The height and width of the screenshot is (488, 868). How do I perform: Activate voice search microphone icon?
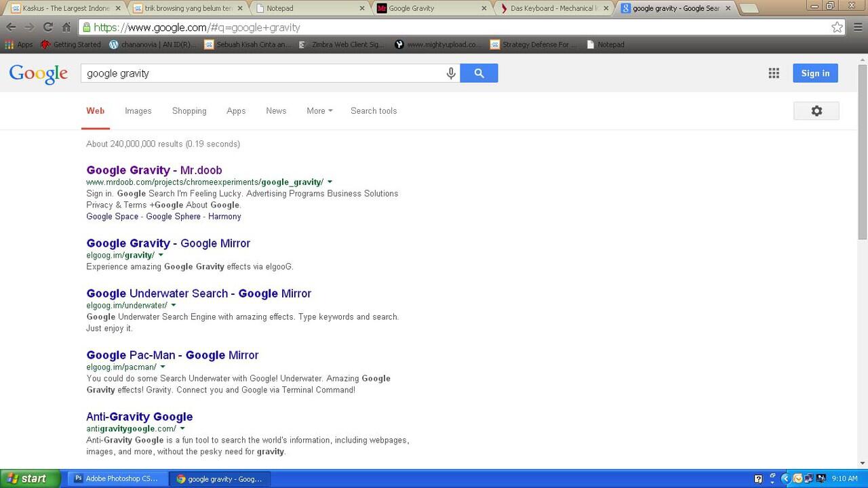click(451, 73)
